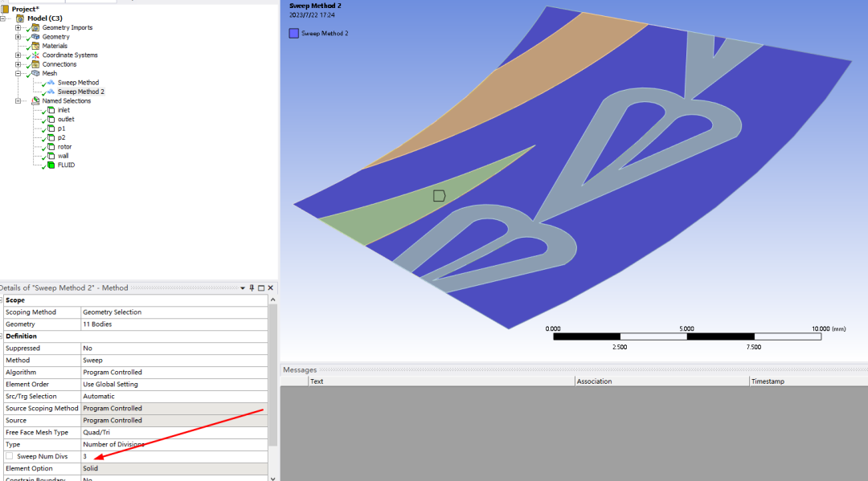Click the green FLUID selection icon
The width and height of the screenshot is (868, 481).
(51, 165)
